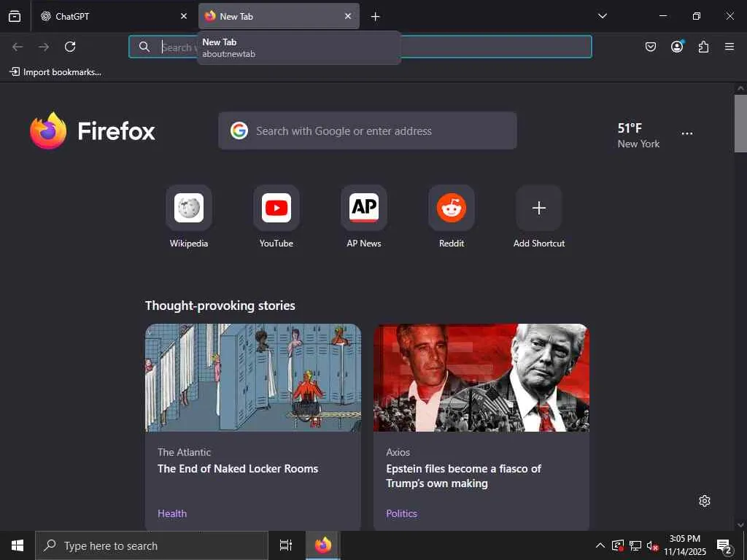This screenshot has width=747, height=560.
Task: Click The Atlantic source label
Action: tap(184, 452)
